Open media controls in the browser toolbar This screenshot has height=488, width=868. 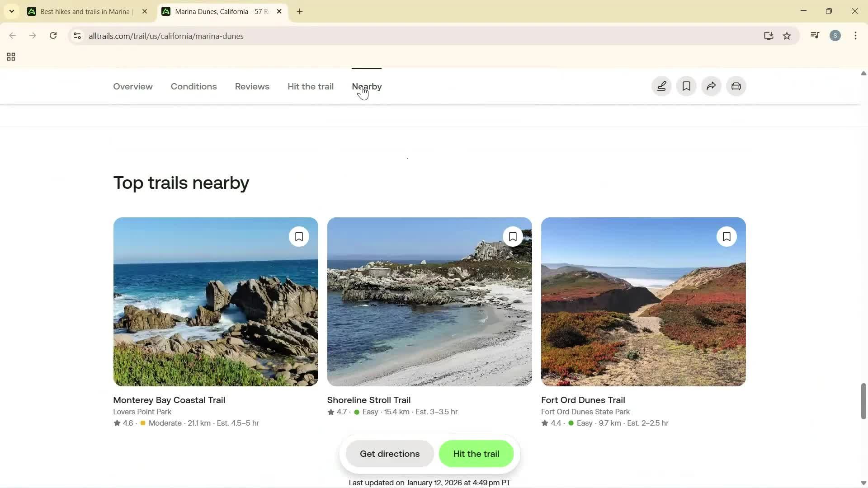[815, 35]
